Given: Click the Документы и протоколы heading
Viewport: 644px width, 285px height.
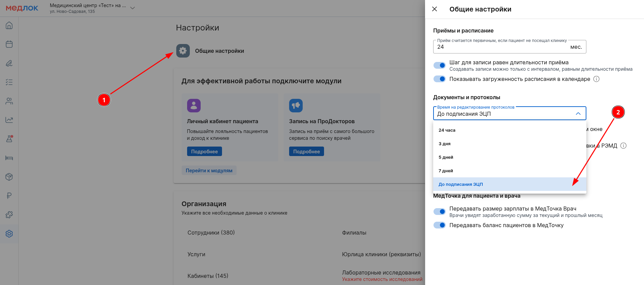Looking at the screenshot, I should pos(466,97).
